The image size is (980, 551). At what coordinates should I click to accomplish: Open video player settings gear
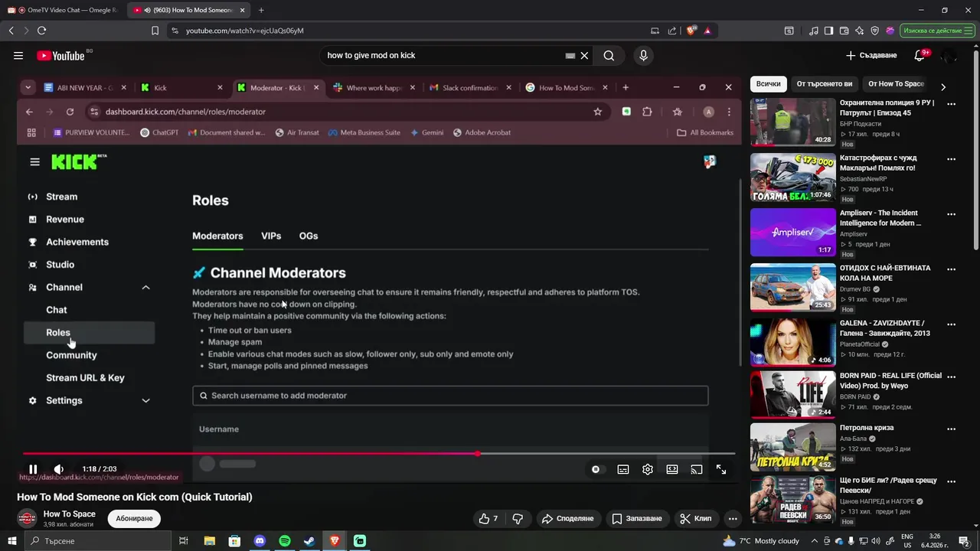click(648, 469)
